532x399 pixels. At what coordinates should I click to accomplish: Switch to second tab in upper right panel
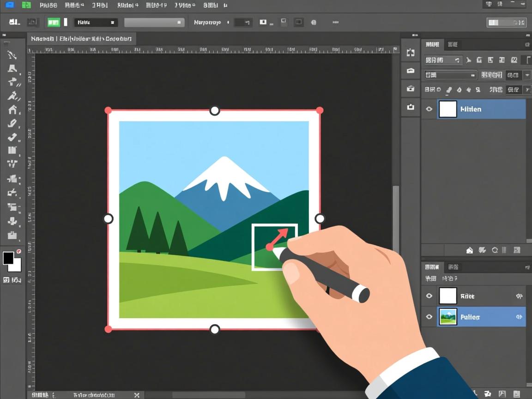coord(453,44)
